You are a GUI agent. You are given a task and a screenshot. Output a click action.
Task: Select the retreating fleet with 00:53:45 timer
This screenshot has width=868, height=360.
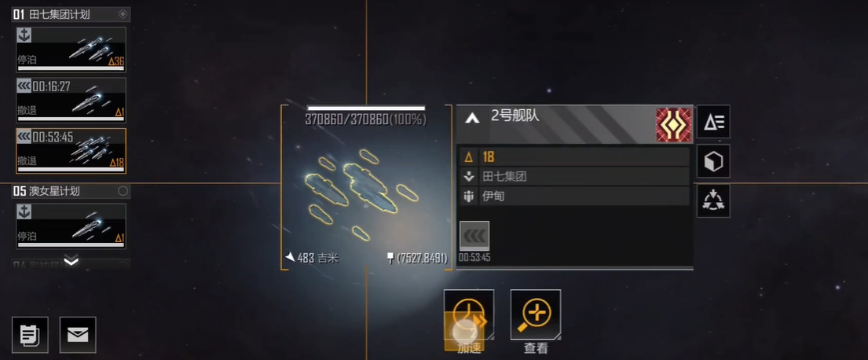71,151
